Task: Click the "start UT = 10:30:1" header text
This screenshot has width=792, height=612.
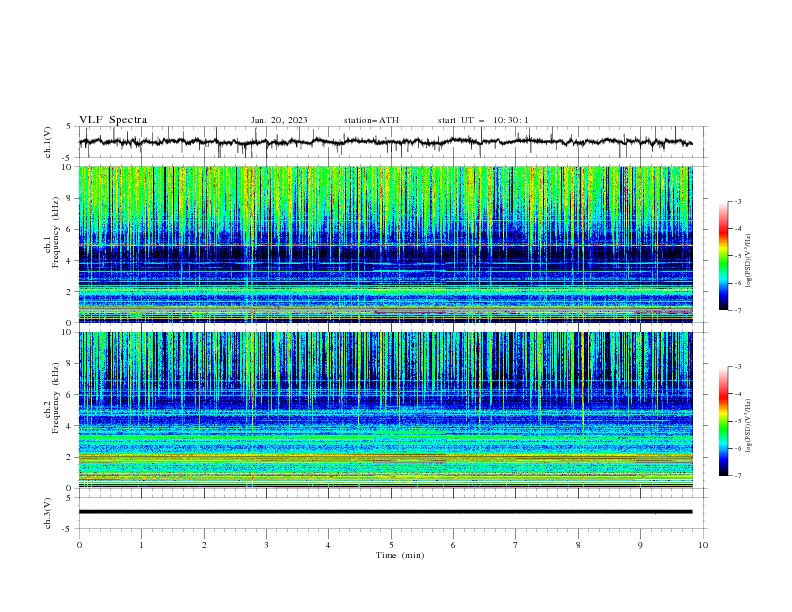Action: coord(483,120)
